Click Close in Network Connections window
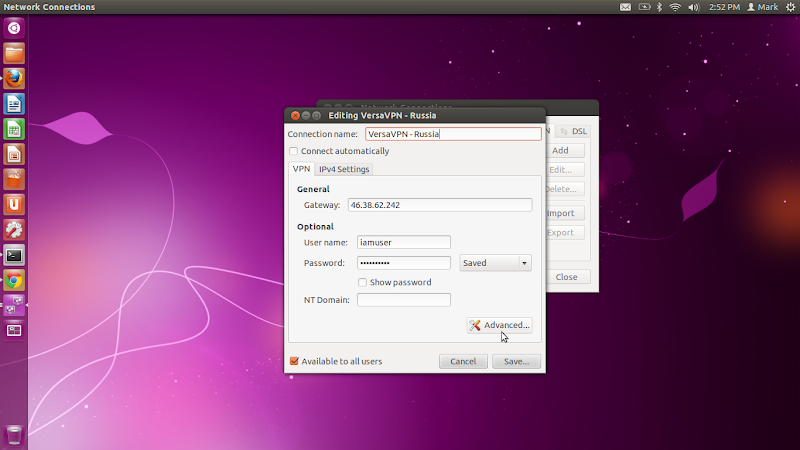 coord(566,277)
